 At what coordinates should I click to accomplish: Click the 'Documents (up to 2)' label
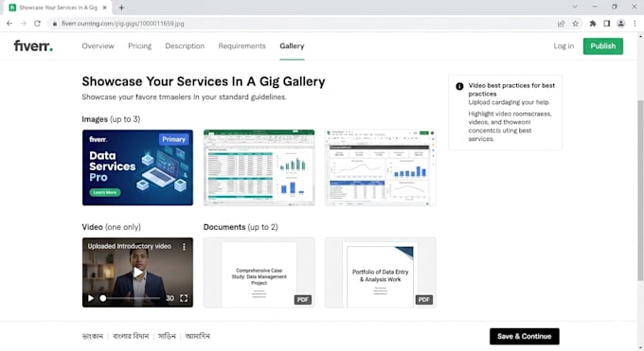coord(241,227)
